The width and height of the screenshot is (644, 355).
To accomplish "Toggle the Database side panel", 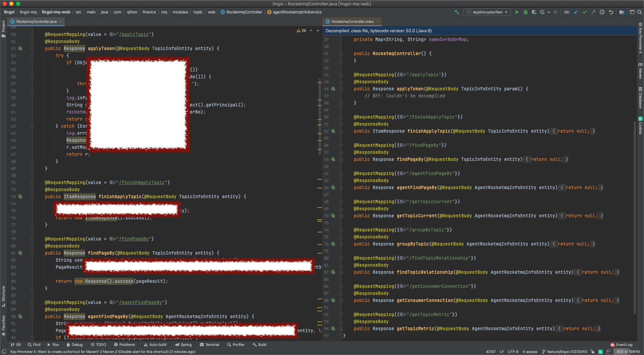I will (x=640, y=98).
